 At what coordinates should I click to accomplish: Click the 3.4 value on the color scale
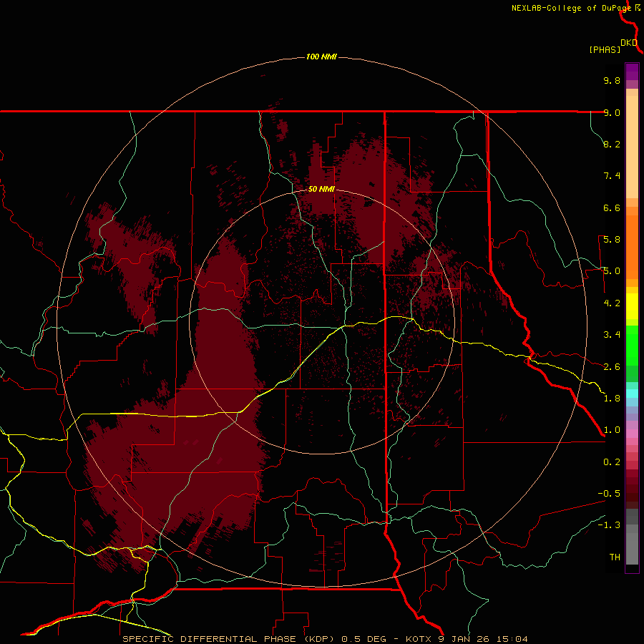(612, 335)
